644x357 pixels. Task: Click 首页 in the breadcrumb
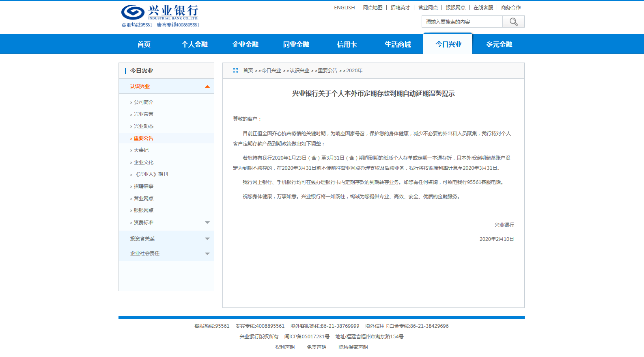click(248, 71)
